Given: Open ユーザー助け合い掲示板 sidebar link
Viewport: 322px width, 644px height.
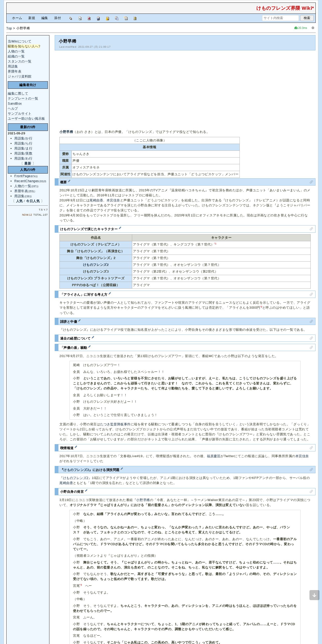Looking at the screenshot, I should pos(26,119).
